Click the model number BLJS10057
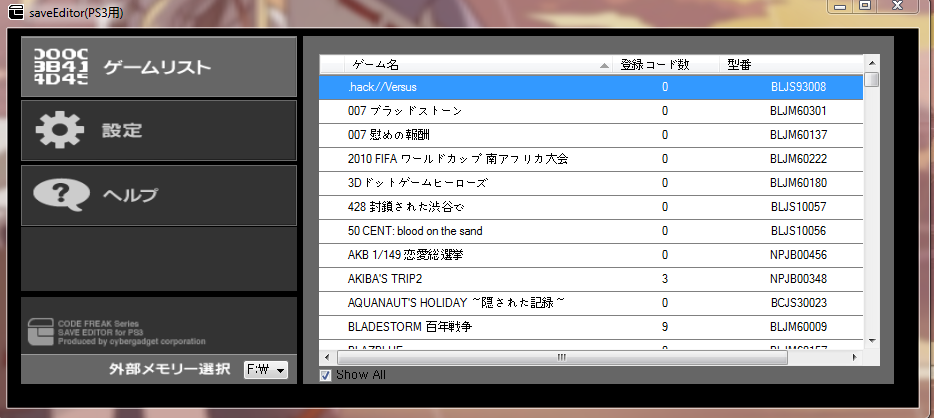Image resolution: width=934 pixels, height=418 pixels. [798, 207]
